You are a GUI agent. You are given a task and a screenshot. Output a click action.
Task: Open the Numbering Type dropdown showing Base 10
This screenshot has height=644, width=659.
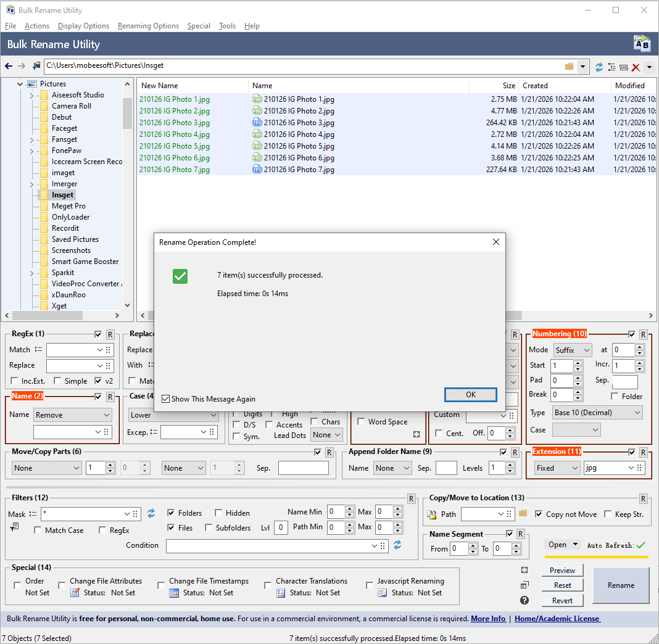point(597,412)
